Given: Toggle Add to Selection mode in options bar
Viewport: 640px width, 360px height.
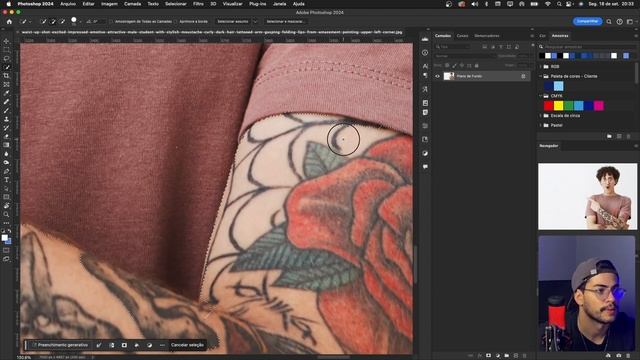Looking at the screenshot, I should pyautogui.click(x=53, y=22).
